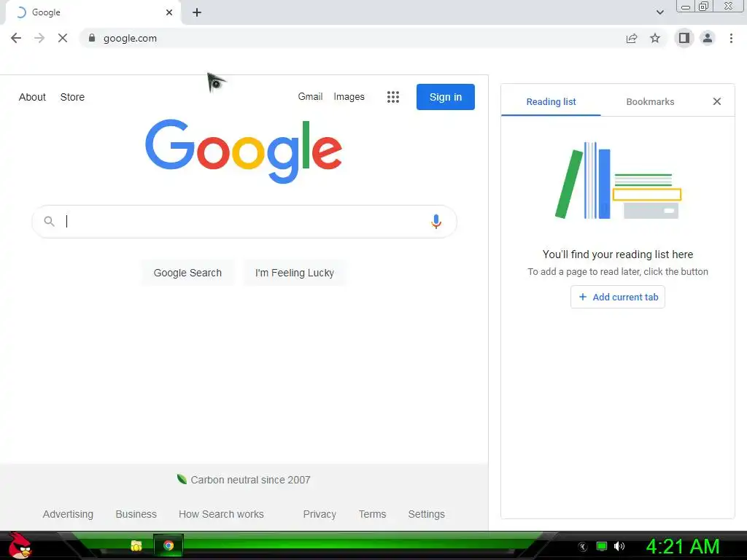Image resolution: width=747 pixels, height=560 pixels.
Task: Click the lock icon beside google.com
Action: tap(92, 38)
